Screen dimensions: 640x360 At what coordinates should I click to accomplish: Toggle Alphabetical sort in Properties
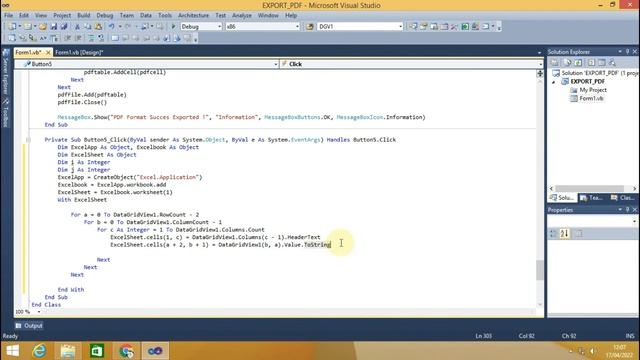[564, 233]
